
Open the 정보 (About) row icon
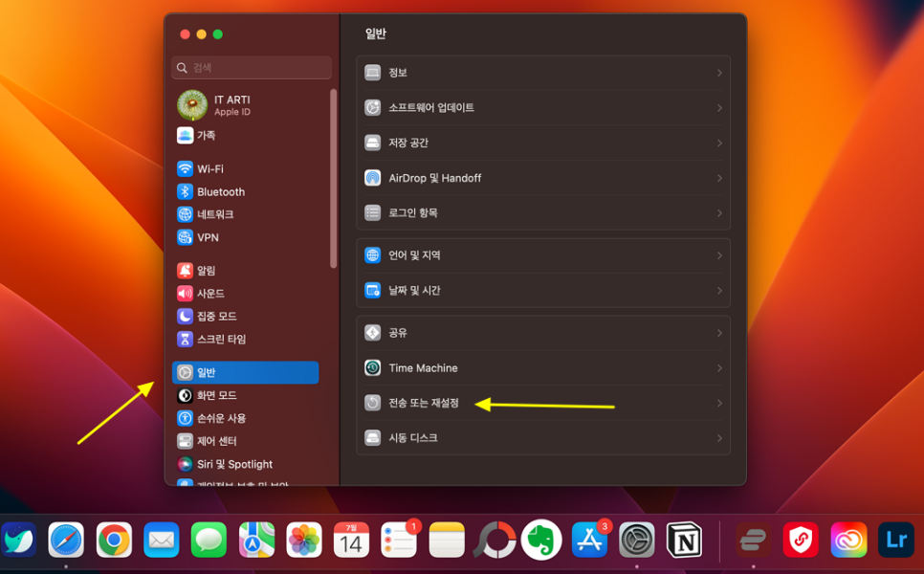tap(372, 73)
